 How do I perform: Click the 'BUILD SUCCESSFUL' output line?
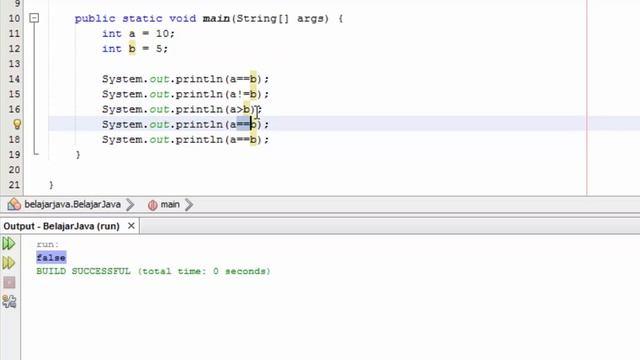pyautogui.click(x=153, y=271)
